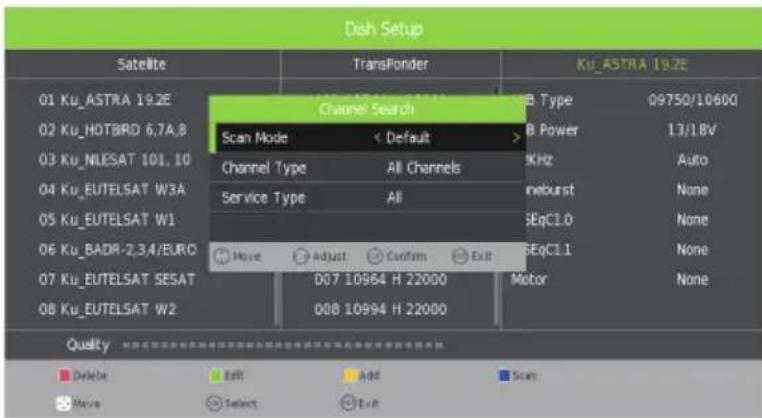This screenshot has width=762, height=418.
Task: Select satellite 08 Ku_EUTELSAT W2
Action: pyautogui.click(x=107, y=309)
